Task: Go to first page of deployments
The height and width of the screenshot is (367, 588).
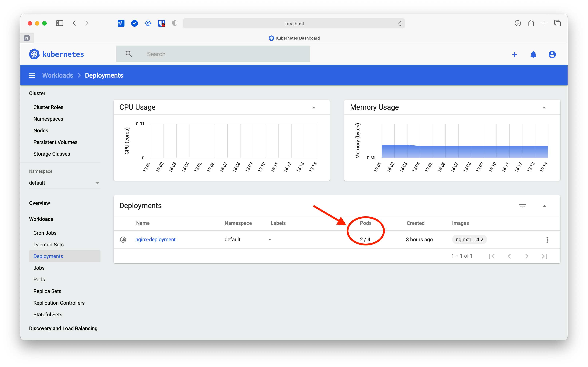Action: point(492,256)
